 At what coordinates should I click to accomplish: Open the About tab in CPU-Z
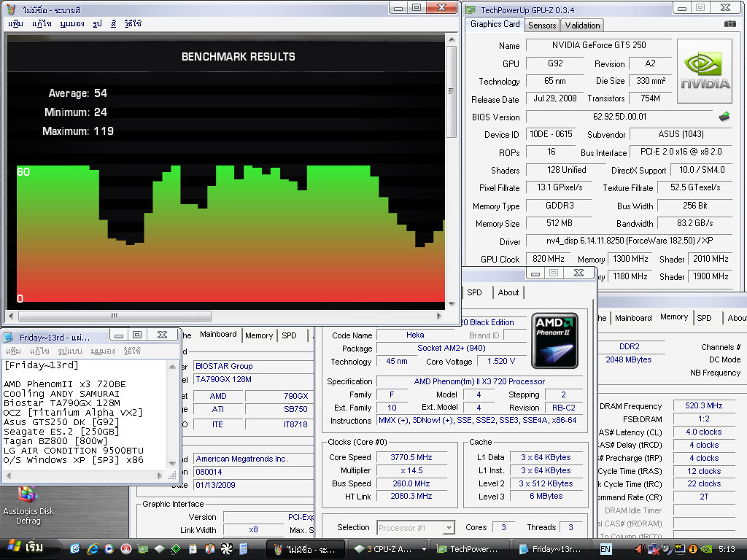508,292
